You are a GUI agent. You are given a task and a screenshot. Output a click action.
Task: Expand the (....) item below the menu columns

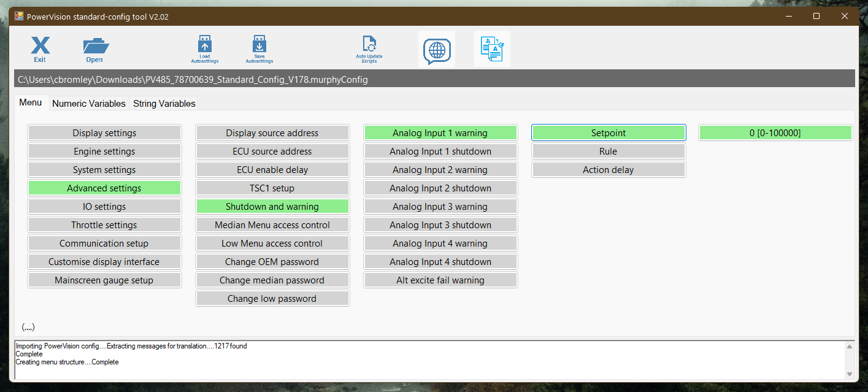pyautogui.click(x=28, y=326)
